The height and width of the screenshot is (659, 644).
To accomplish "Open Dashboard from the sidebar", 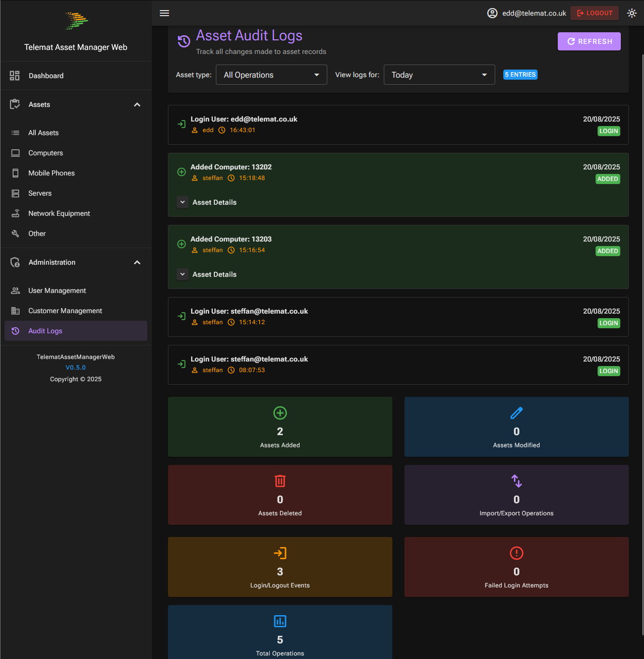I will pos(46,76).
